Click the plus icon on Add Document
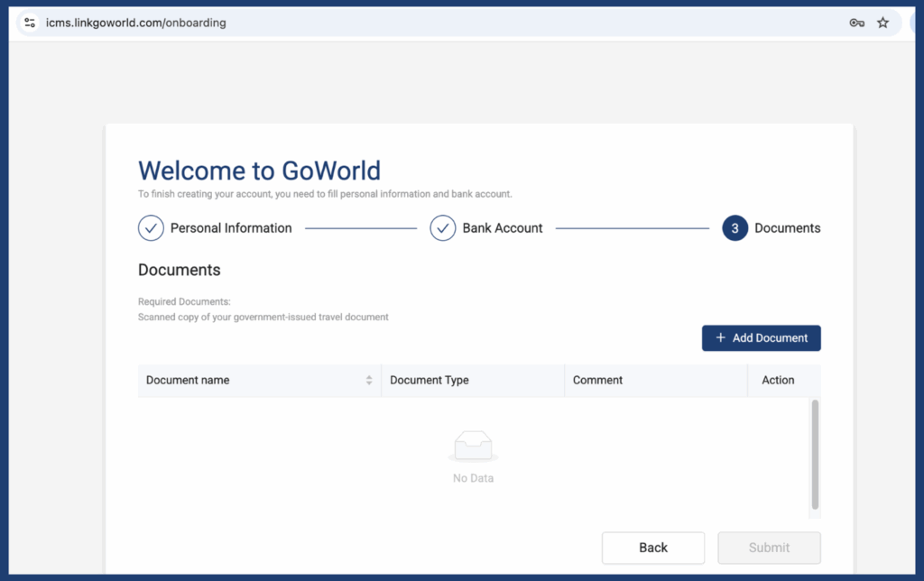 coord(720,338)
